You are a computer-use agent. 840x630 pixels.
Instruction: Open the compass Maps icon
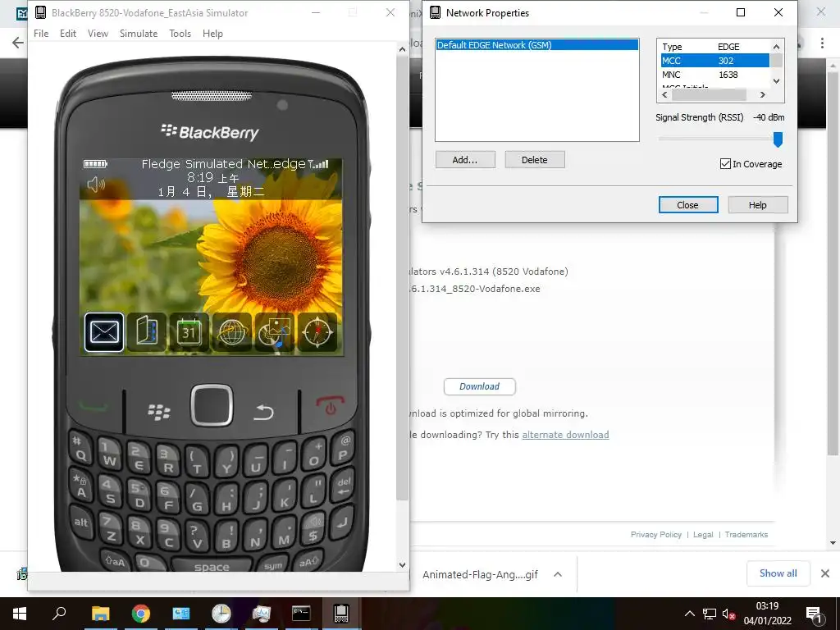[317, 332]
